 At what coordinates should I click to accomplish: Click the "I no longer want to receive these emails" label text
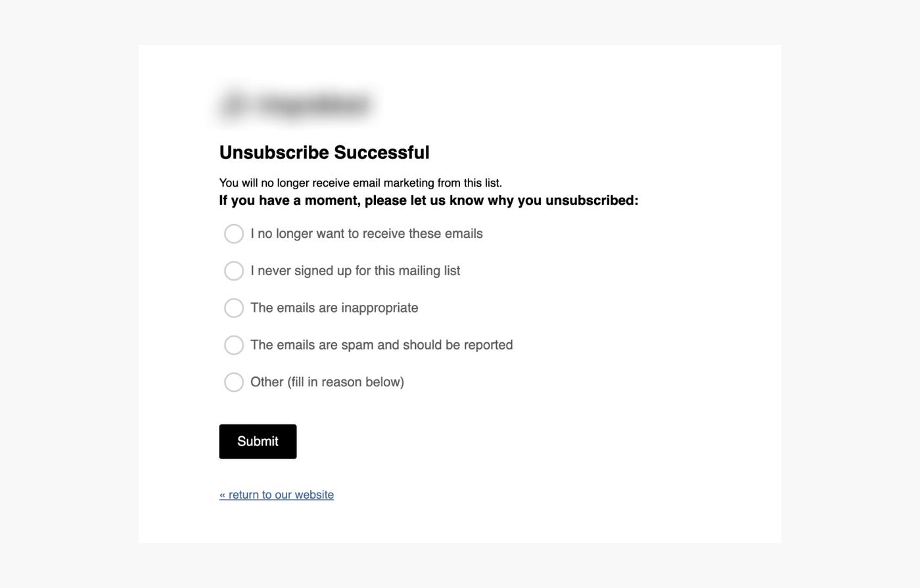click(366, 234)
